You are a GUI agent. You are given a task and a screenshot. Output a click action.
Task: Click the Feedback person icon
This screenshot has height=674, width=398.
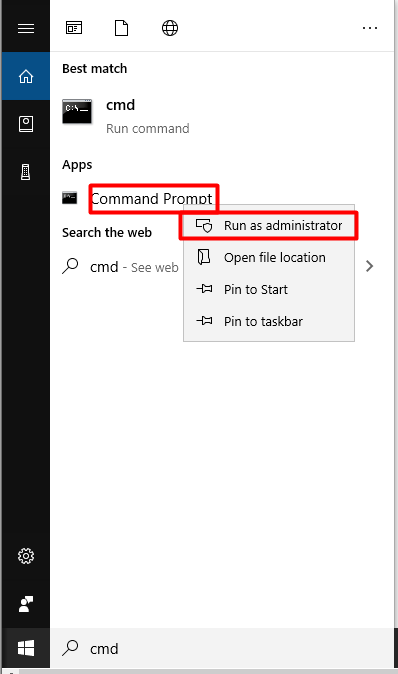(x=26, y=604)
